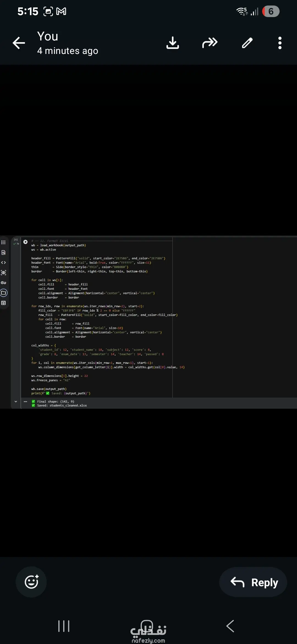The image size is (297, 644).
Task: Click the cell execution count [1] indicator
Action: point(16,239)
